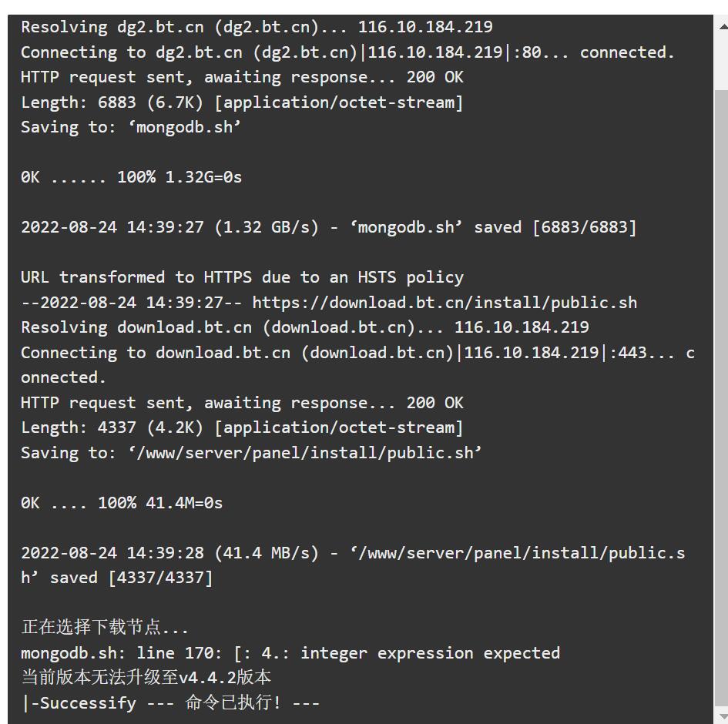Click the "Saving to" public.sh path line
Screen dimensions: 728x724
251,453
